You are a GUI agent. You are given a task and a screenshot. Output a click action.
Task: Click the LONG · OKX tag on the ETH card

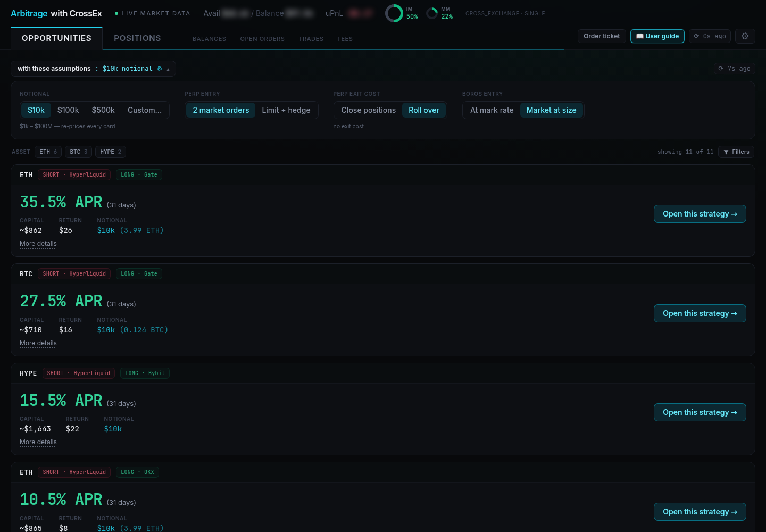pos(137,472)
